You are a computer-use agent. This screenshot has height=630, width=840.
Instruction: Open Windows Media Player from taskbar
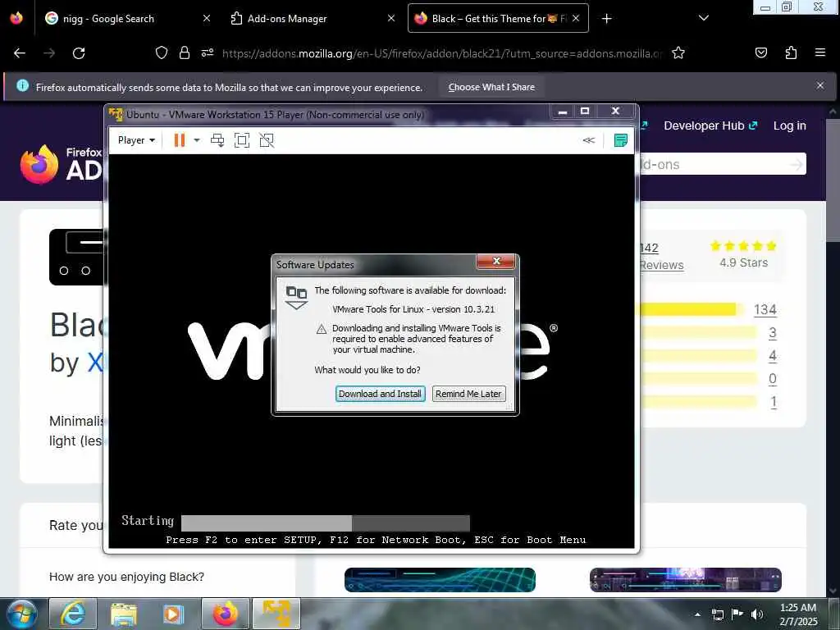click(x=173, y=614)
